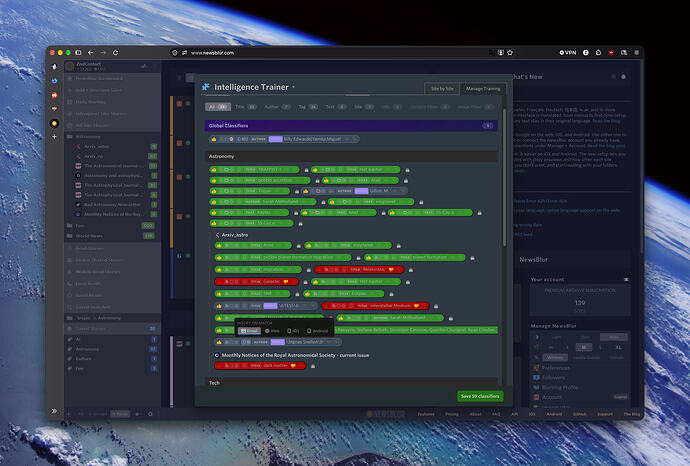Expand the World News folder in sidebar
This screenshot has height=466, width=690.
[70, 236]
